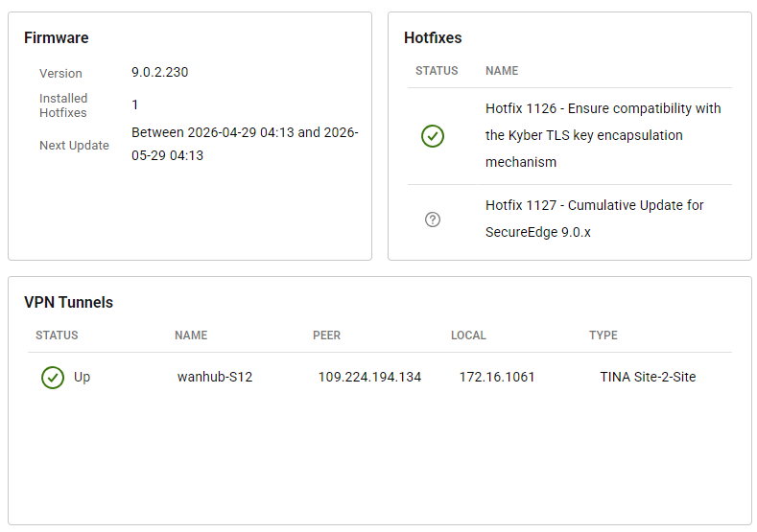Click the wanhub-S12 tunnel name
757x532 pixels.
click(x=215, y=377)
